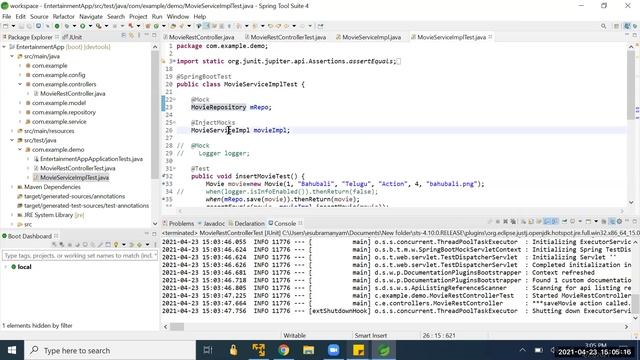Click 'Smart Insert' in the status bar
The width and height of the screenshot is (640, 360).
point(371,336)
